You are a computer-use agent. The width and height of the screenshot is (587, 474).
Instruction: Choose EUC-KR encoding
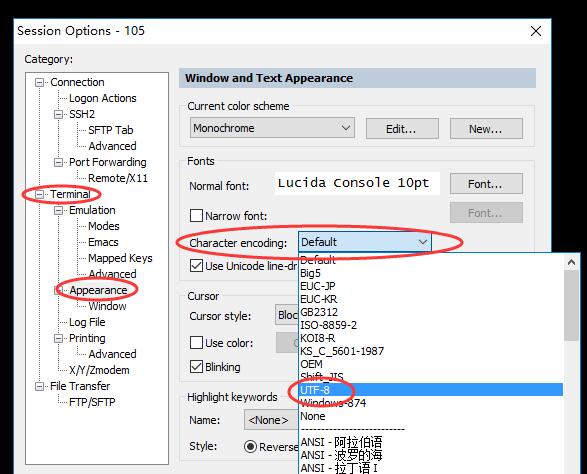431,299
